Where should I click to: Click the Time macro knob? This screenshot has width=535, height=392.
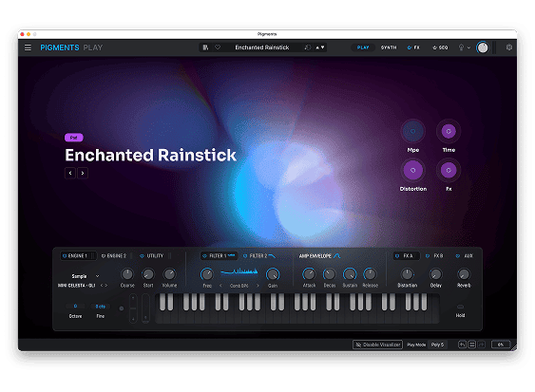pos(449,131)
